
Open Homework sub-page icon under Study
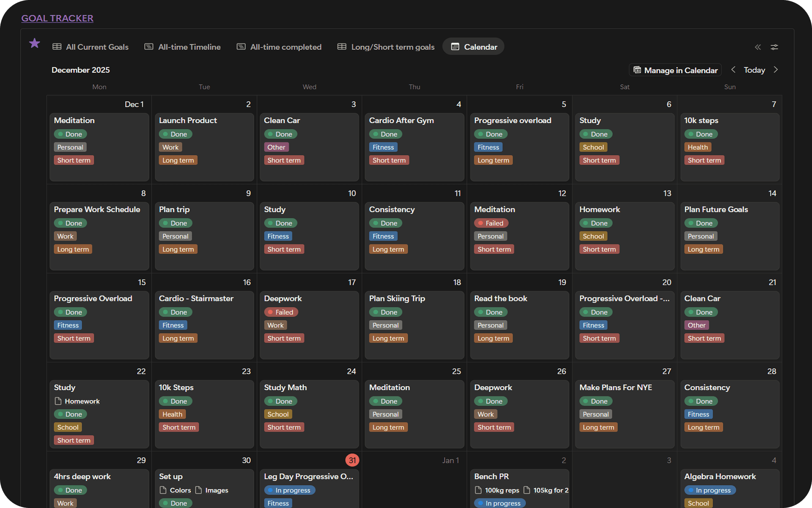[58, 401]
